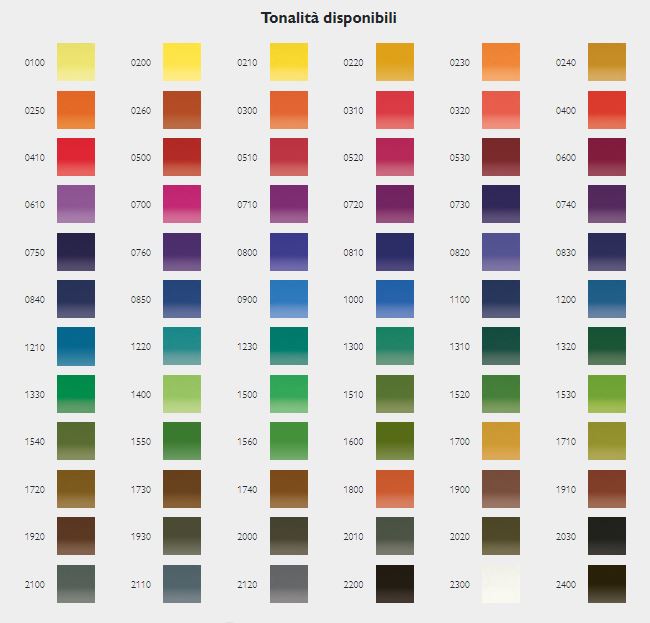Pick the bright yellow swatch 0200

coord(182,62)
